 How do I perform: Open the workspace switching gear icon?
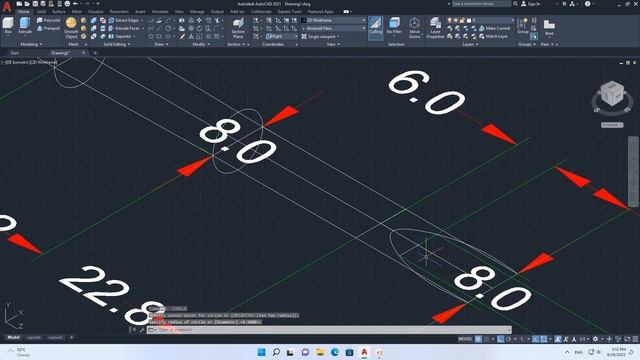(x=596, y=339)
